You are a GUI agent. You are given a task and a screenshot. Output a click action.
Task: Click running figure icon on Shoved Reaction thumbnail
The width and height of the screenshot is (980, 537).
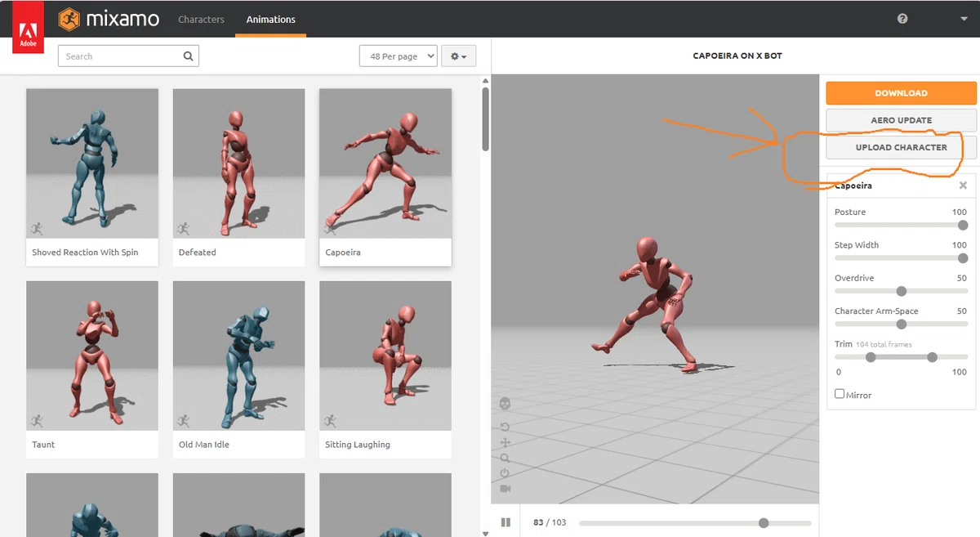(x=36, y=228)
